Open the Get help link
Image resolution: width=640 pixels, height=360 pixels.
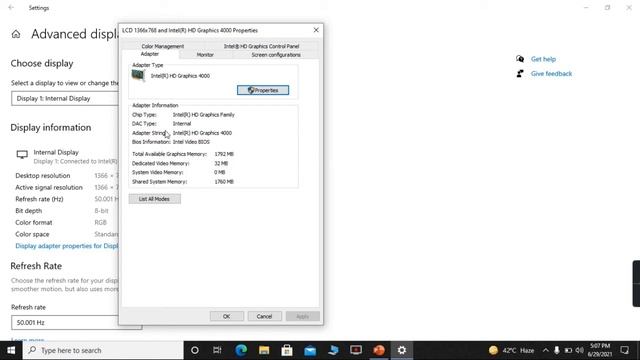pyautogui.click(x=543, y=59)
